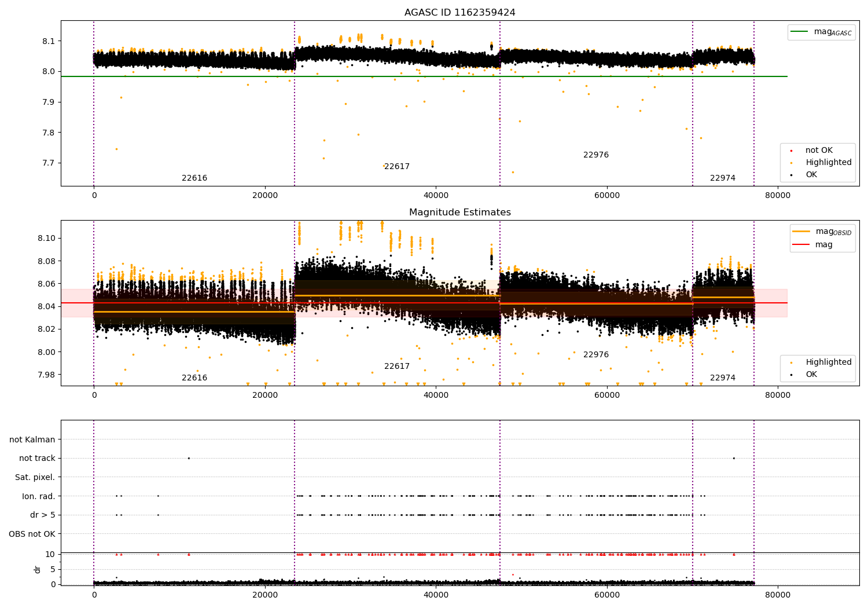The image size is (868, 608).
Task: Click the 20000 x-tick of middle plot
Action: click(x=265, y=395)
